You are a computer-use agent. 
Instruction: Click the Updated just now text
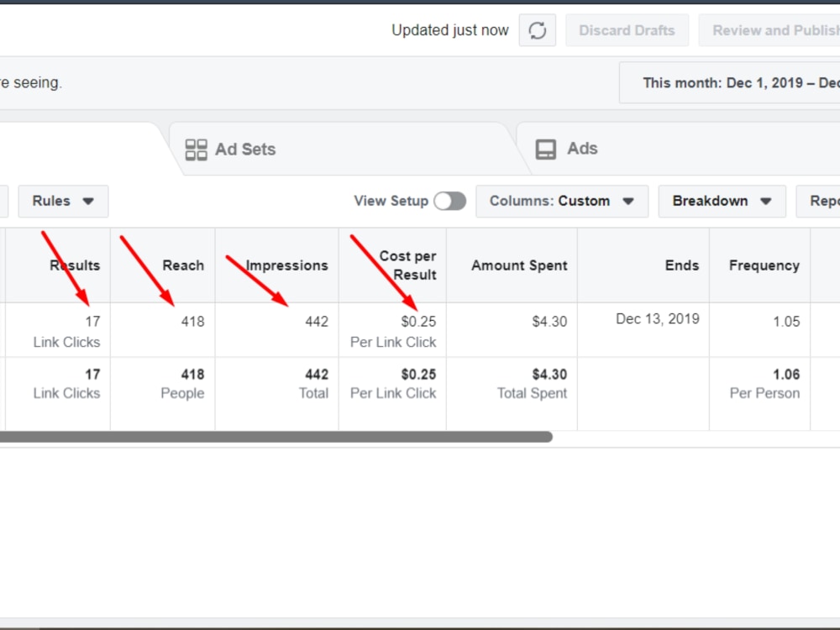coord(450,30)
